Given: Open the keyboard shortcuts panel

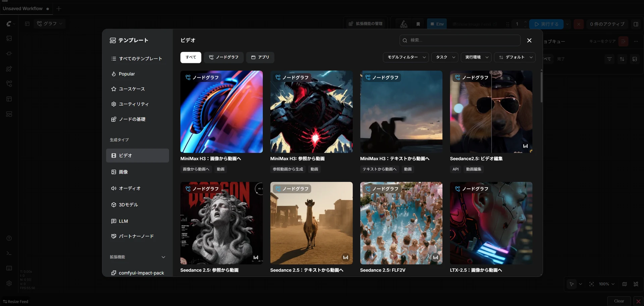Looking at the screenshot, I should (x=9, y=268).
